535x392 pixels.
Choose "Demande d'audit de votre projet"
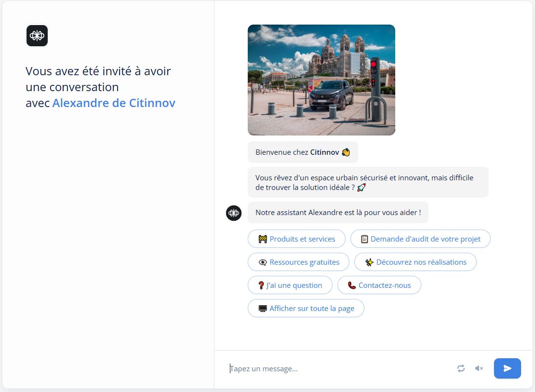coord(420,239)
